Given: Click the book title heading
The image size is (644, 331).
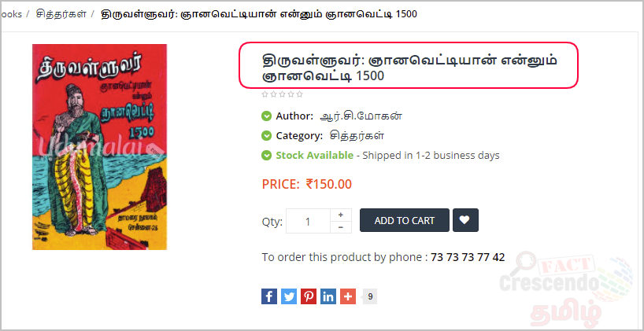Looking at the screenshot, I should point(409,68).
